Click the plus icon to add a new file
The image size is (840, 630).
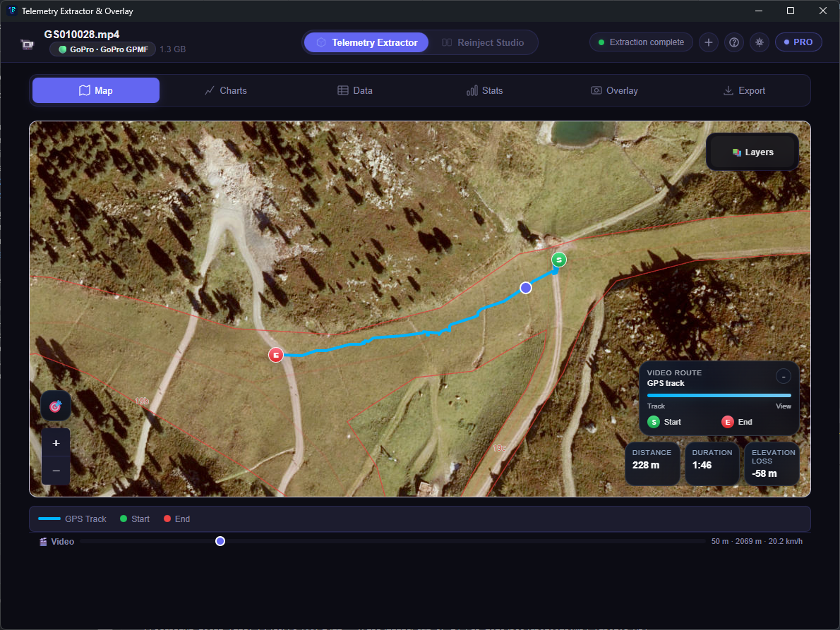(x=708, y=42)
